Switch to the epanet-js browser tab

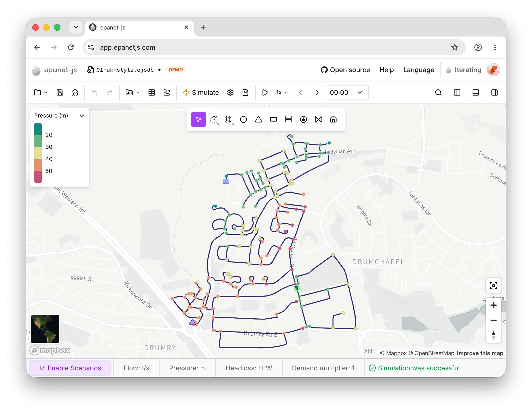click(x=139, y=28)
